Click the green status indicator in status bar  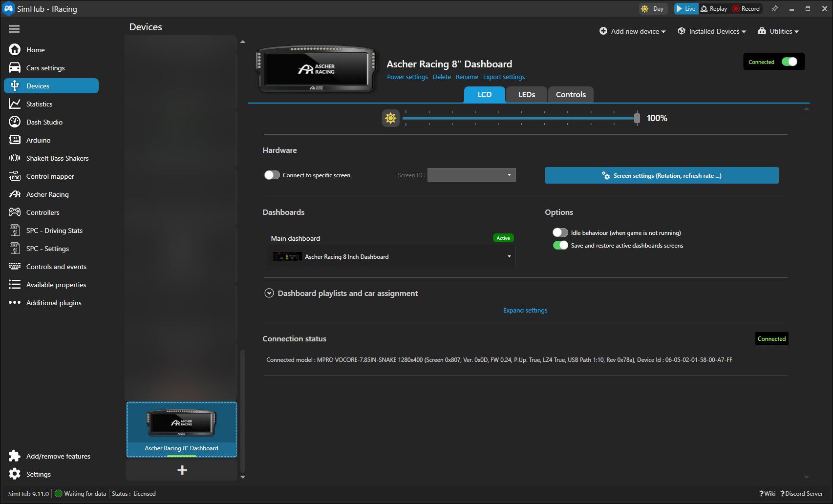[x=59, y=494]
